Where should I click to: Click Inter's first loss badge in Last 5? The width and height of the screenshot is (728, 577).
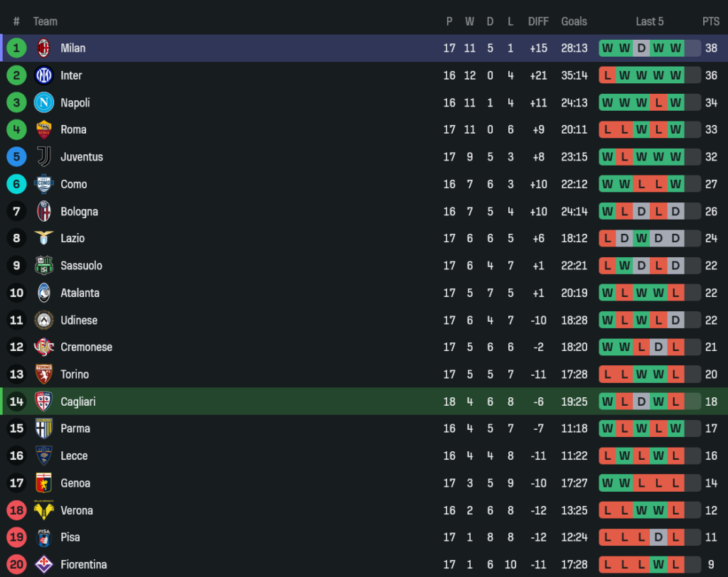pyautogui.click(x=607, y=75)
